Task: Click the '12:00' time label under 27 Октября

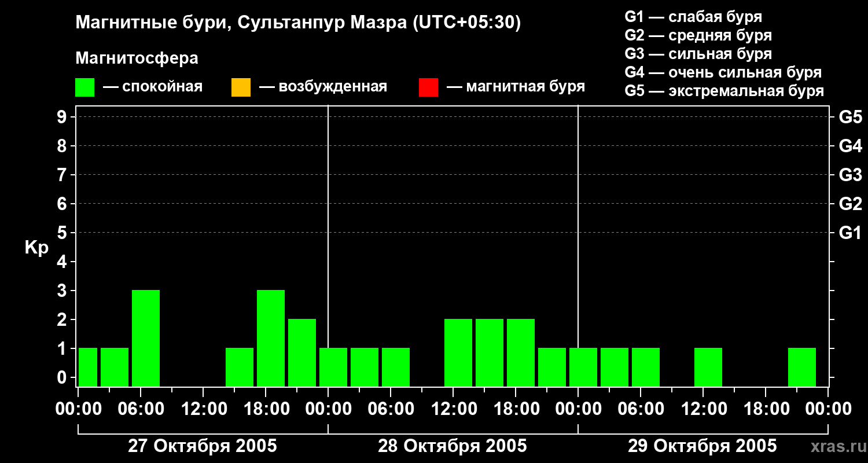Action: (x=203, y=409)
